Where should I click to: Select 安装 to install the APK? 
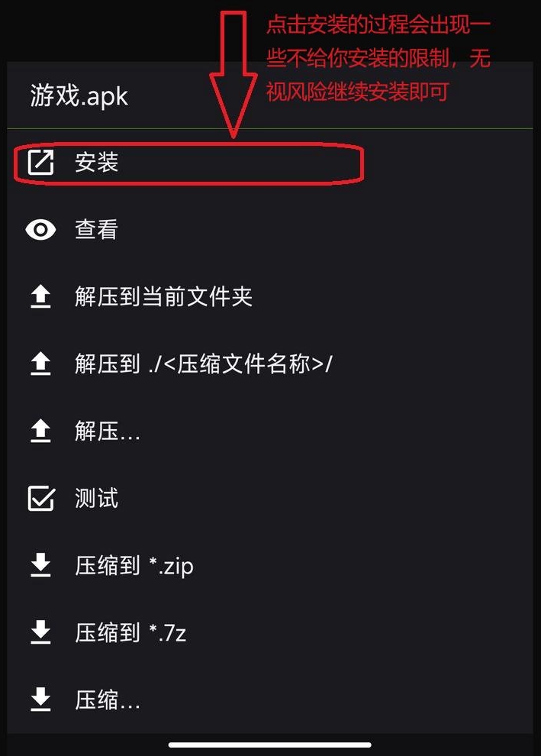pos(270,163)
